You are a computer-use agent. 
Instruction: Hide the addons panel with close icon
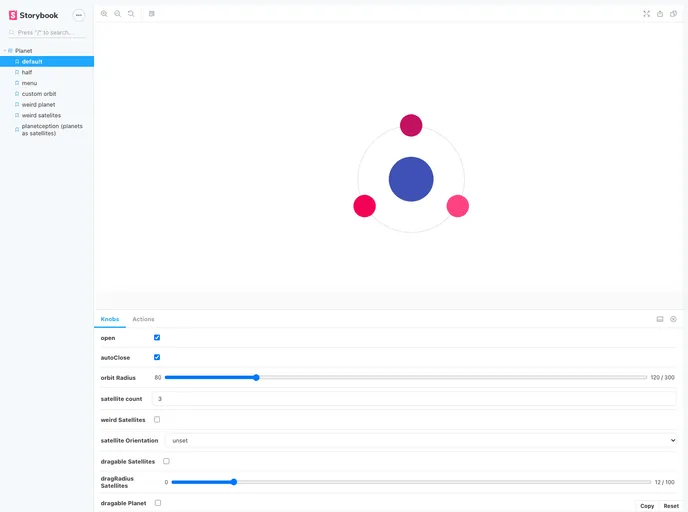(x=673, y=319)
